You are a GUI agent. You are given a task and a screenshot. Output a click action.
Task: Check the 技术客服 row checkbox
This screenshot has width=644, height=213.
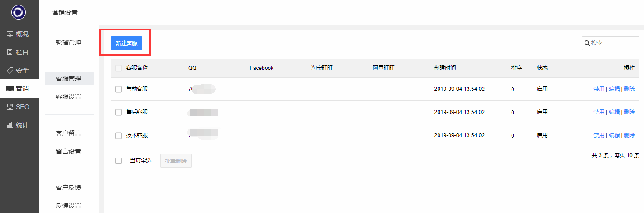pos(118,135)
